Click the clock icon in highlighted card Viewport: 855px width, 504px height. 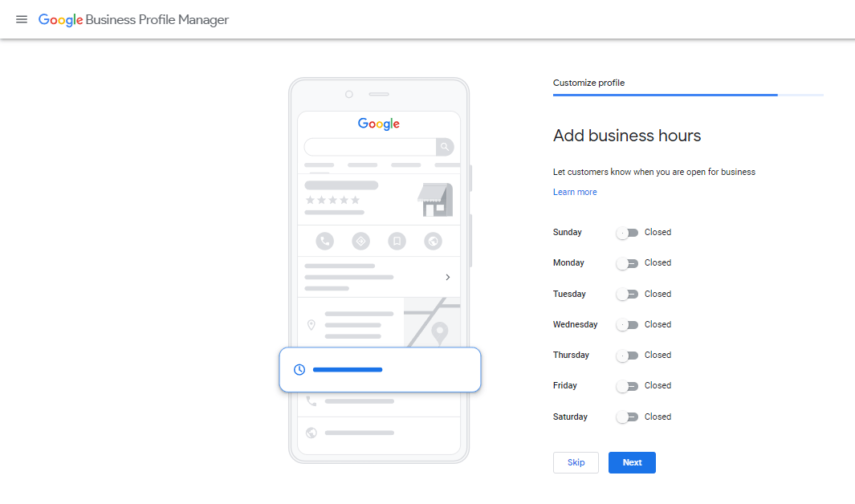[299, 370]
